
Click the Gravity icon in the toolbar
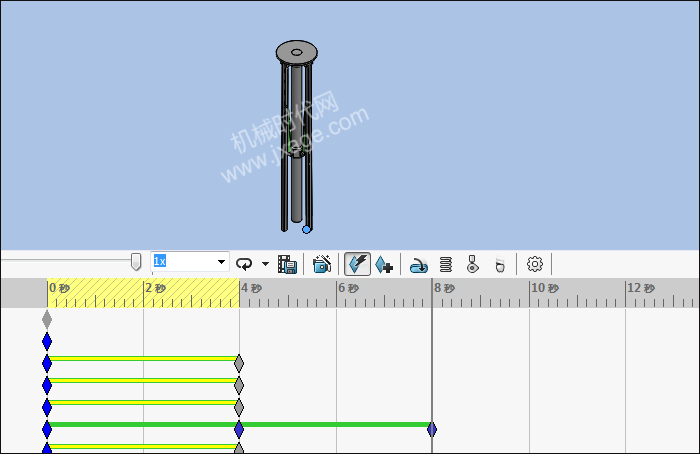500,265
